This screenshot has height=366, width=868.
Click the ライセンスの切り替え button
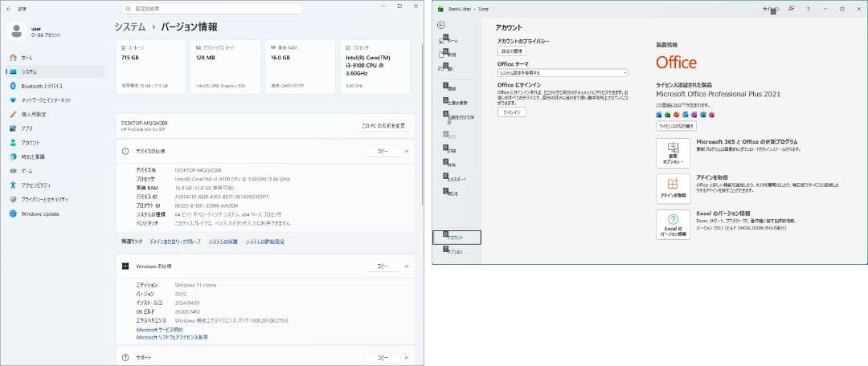pos(676,126)
